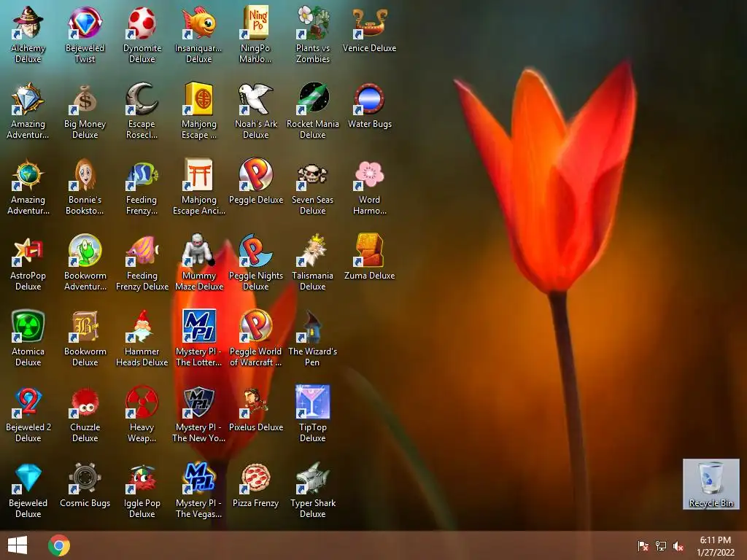This screenshot has height=560, width=747.
Task: Click the Bejeweled Twist icon
Action: coord(85,23)
